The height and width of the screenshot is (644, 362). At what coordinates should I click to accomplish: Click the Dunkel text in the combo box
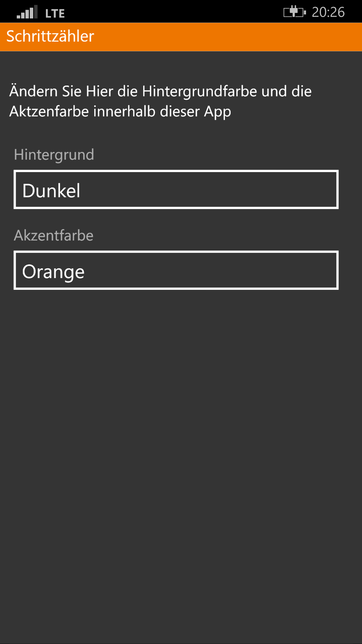pos(51,191)
